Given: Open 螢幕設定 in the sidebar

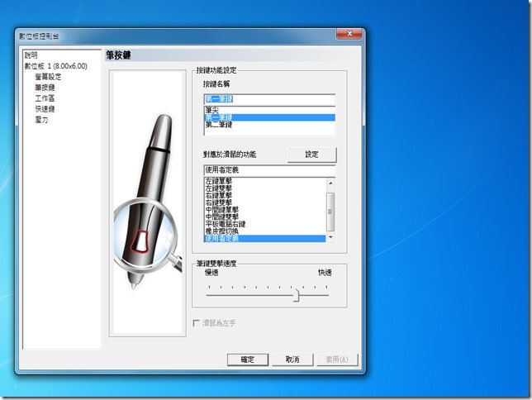Looking at the screenshot, I should pyautogui.click(x=48, y=76).
